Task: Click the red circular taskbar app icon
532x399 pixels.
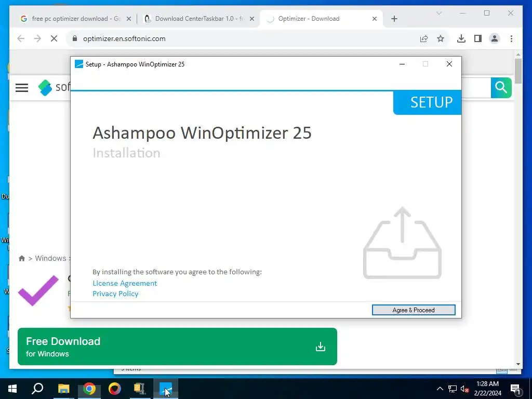Action: [x=115, y=389]
